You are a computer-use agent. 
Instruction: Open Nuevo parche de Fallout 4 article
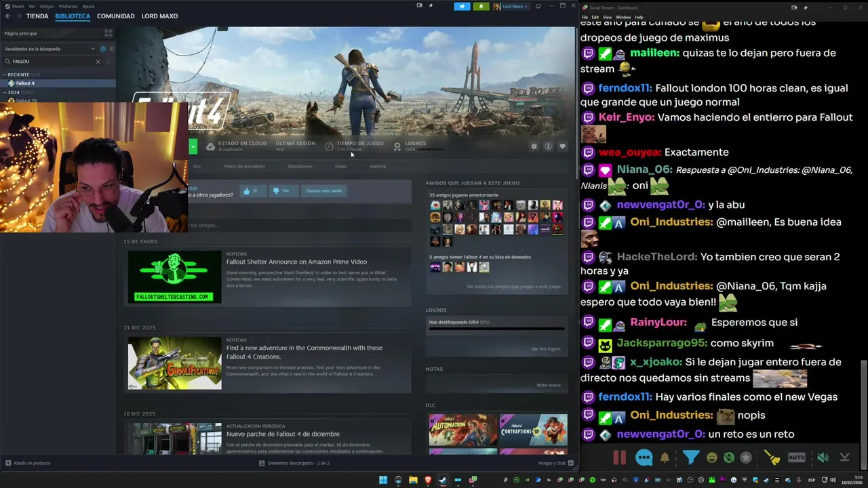coord(283,434)
